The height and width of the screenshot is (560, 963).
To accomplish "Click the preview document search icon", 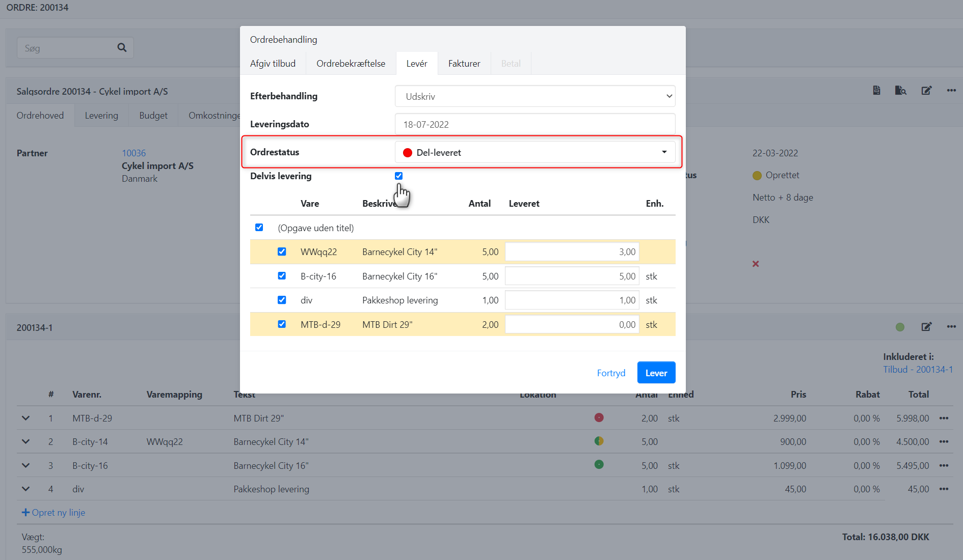I will [x=900, y=91].
